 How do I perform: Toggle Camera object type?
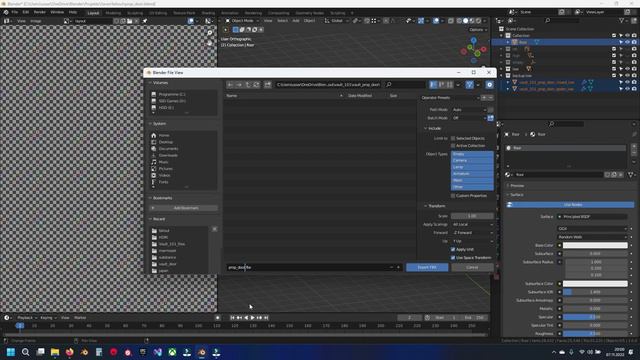coord(472,160)
